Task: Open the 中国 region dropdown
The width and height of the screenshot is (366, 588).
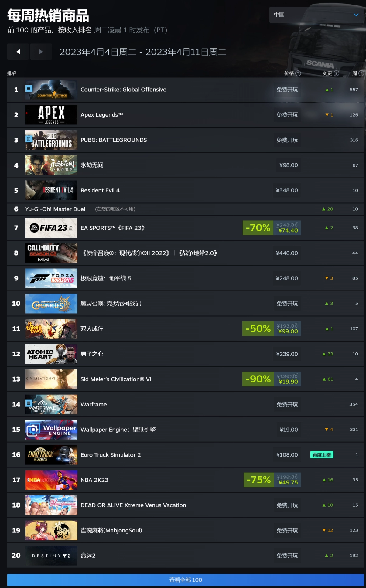Action: [x=316, y=15]
